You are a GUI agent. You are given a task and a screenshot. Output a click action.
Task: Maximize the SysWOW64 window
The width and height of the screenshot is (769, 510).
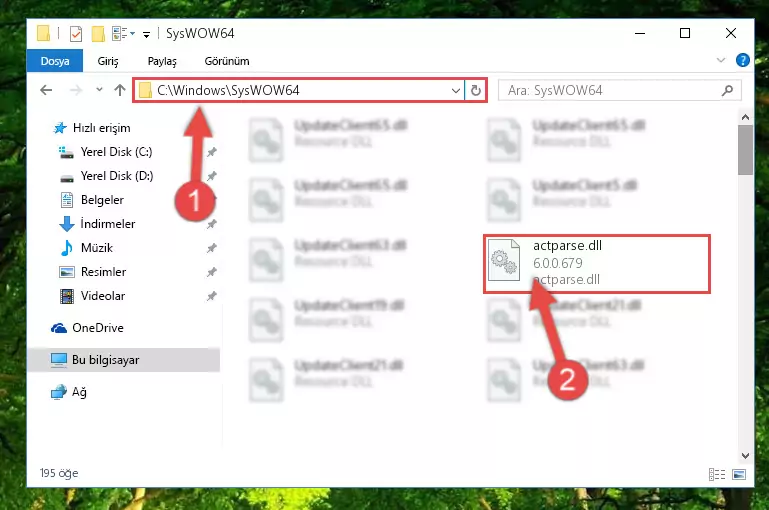point(685,33)
